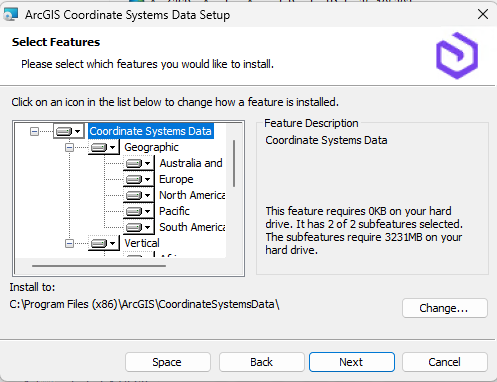497x382 pixels.
Task: Close the ArcGIS setup window
Action: pos(483,14)
